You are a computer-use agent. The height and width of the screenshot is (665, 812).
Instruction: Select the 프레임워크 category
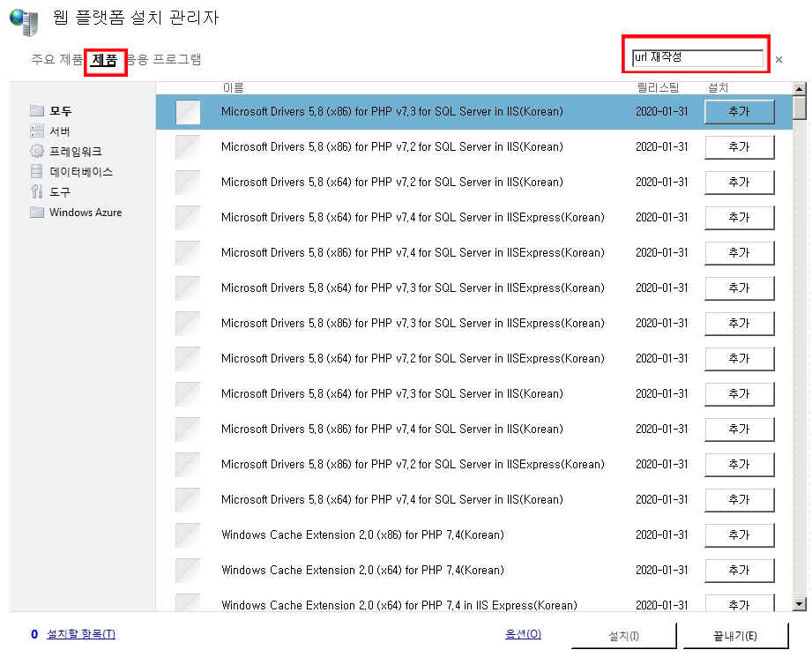[76, 151]
